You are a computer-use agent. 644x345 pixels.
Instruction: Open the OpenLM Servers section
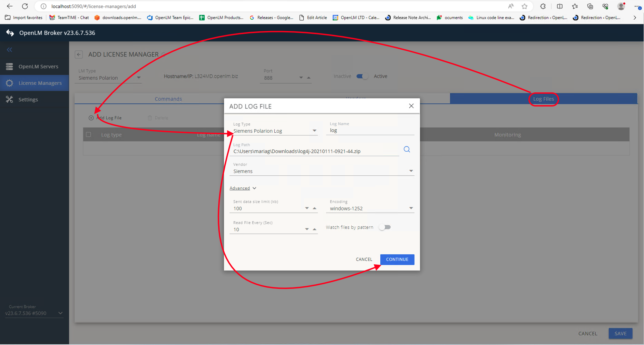click(9, 66)
